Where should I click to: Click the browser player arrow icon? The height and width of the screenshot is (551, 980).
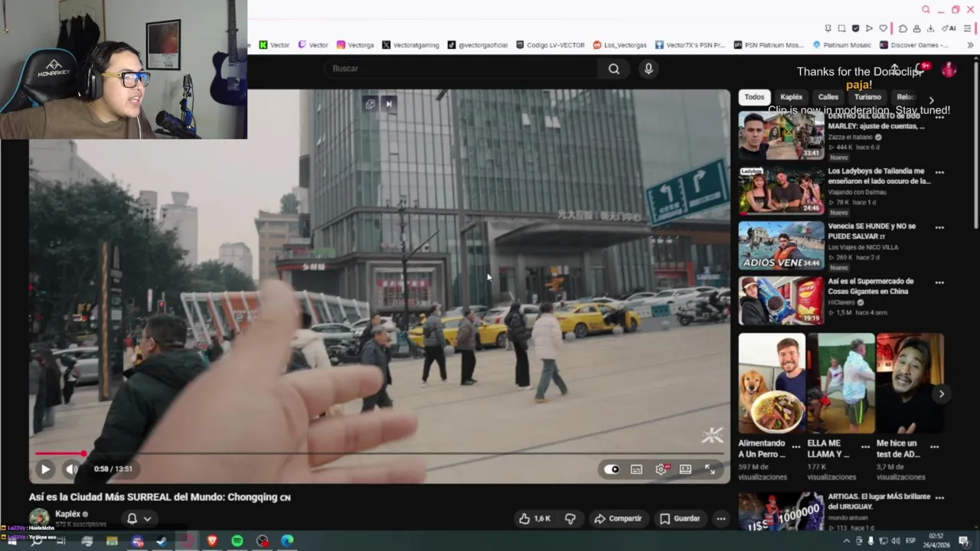tap(869, 28)
